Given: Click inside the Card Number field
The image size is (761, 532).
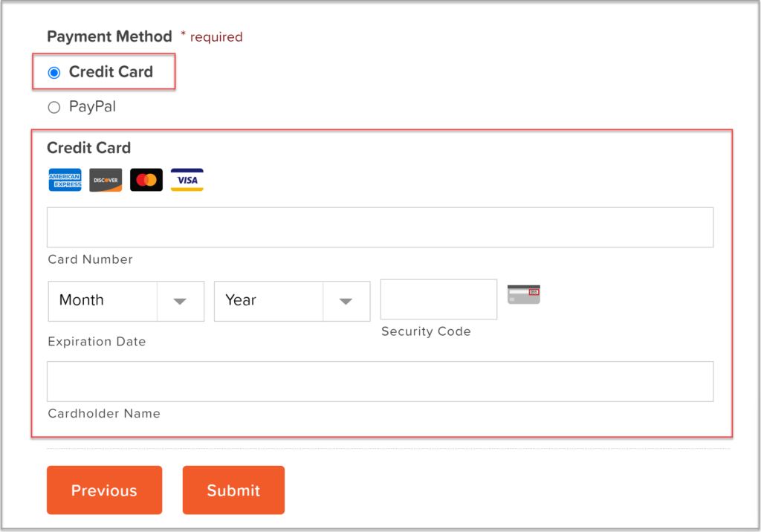Looking at the screenshot, I should coord(380,227).
